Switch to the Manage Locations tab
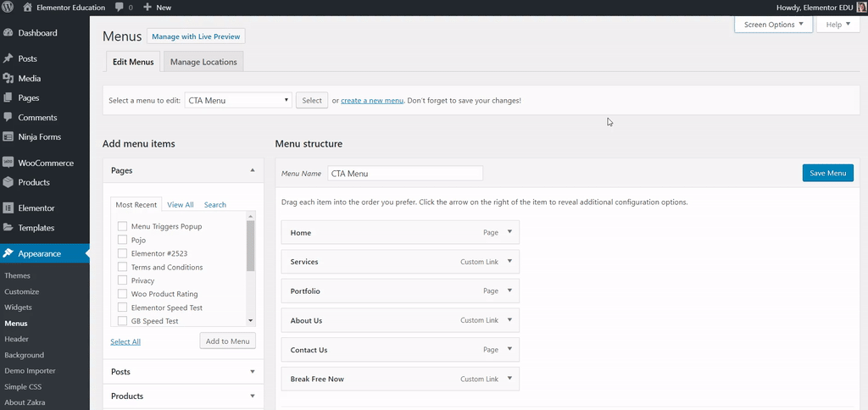 [203, 62]
